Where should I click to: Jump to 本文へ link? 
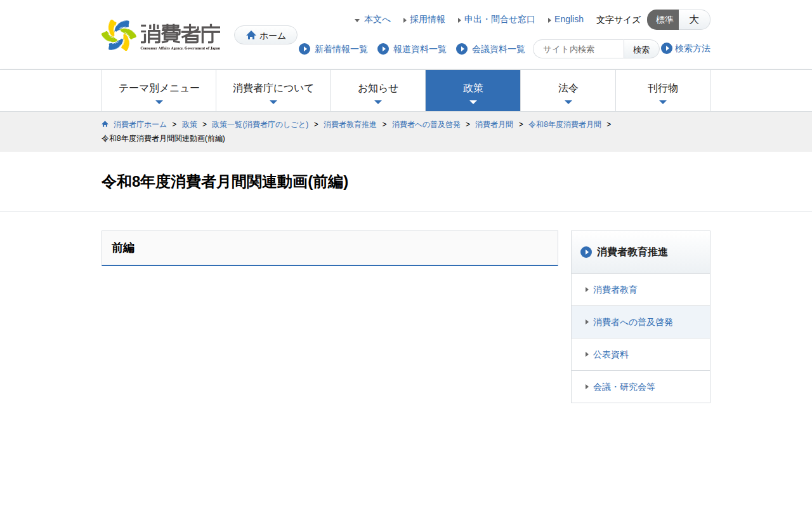pyautogui.click(x=377, y=20)
